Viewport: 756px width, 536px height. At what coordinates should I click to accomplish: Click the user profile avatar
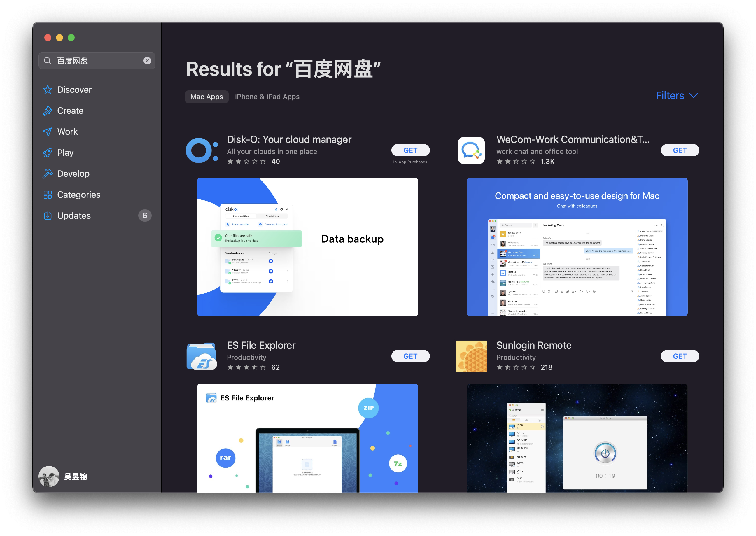pos(49,476)
